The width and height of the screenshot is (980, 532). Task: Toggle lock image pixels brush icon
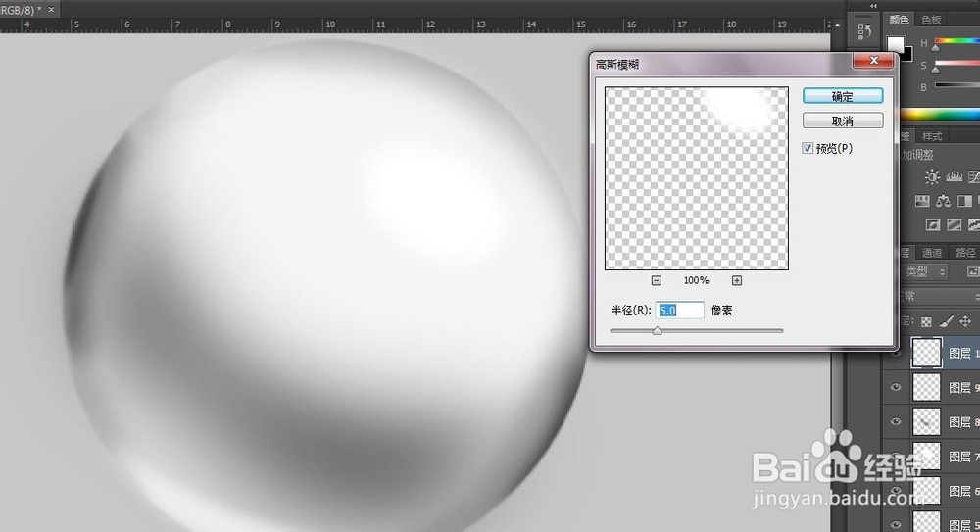point(946,321)
